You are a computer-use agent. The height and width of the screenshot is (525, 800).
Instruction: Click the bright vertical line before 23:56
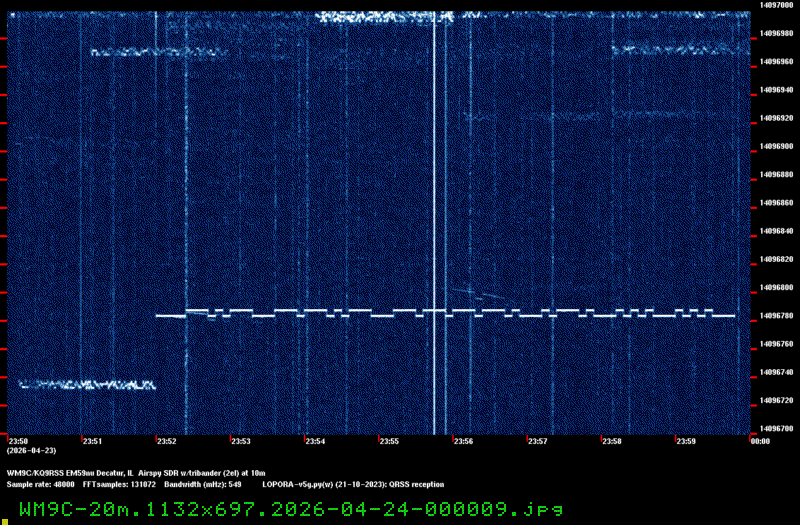(x=434, y=223)
